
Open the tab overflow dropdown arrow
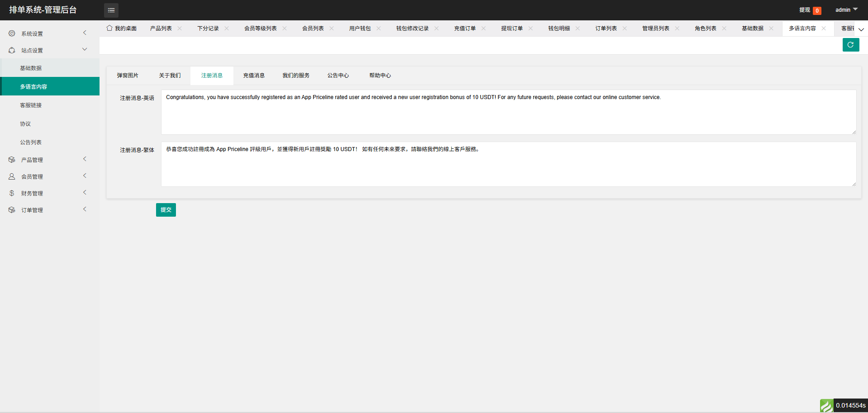[861, 29]
